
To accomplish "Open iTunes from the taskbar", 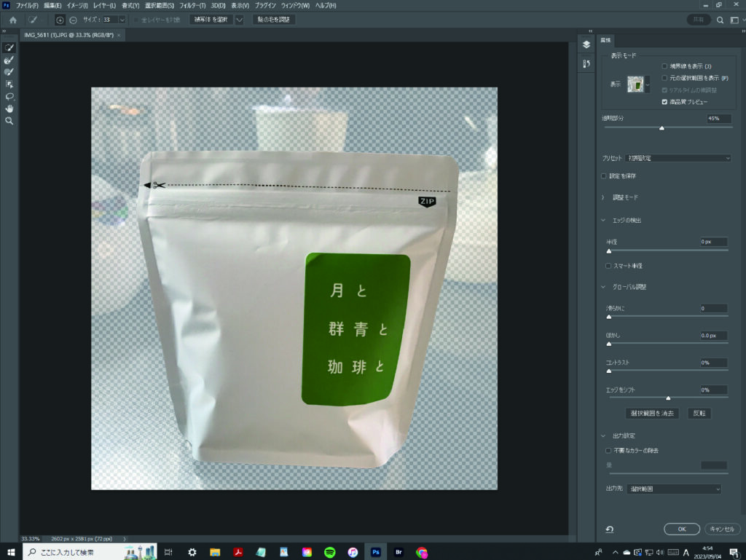I will coord(353,552).
